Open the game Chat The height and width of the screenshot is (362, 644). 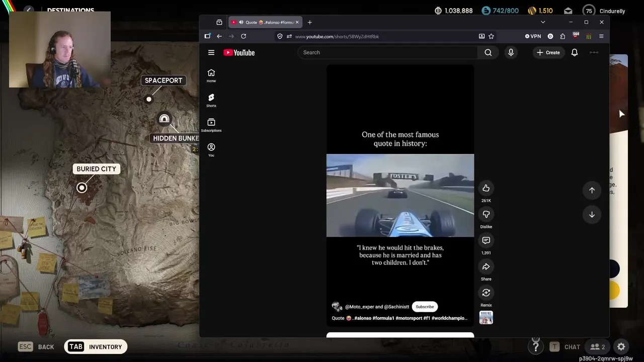(x=565, y=346)
